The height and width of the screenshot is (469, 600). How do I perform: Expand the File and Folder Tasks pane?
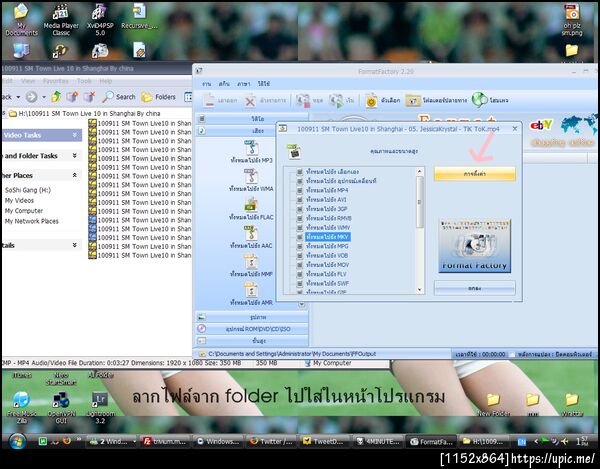coord(75,155)
